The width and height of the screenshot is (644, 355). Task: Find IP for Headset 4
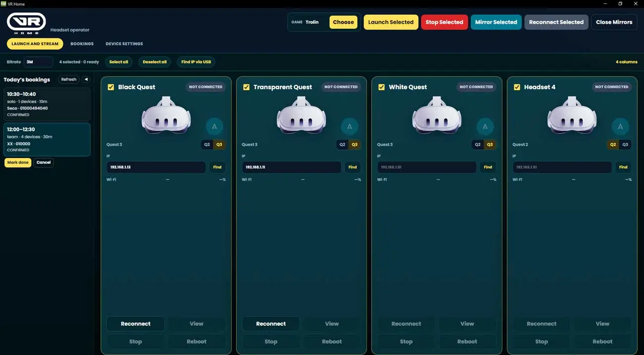pyautogui.click(x=623, y=167)
